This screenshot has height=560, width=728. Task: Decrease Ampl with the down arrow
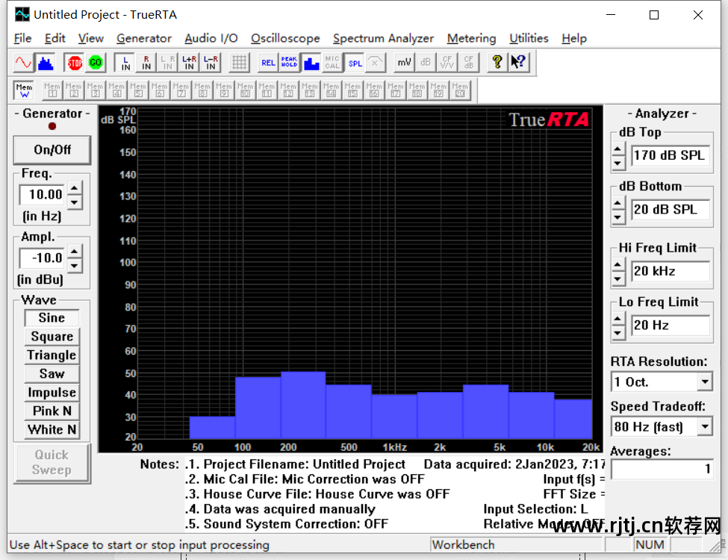tap(74, 266)
